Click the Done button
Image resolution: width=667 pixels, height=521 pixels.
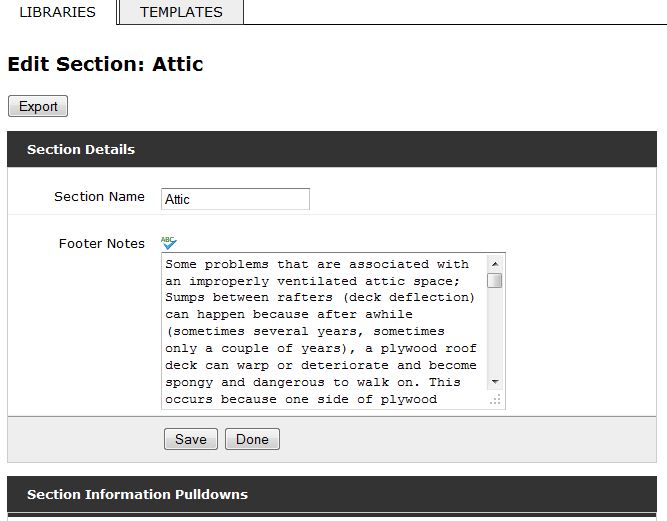(x=252, y=439)
